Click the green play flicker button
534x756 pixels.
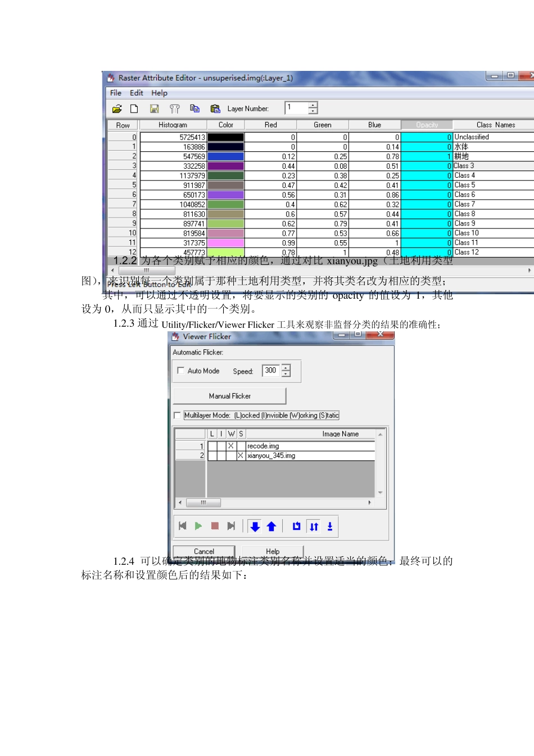point(198,526)
